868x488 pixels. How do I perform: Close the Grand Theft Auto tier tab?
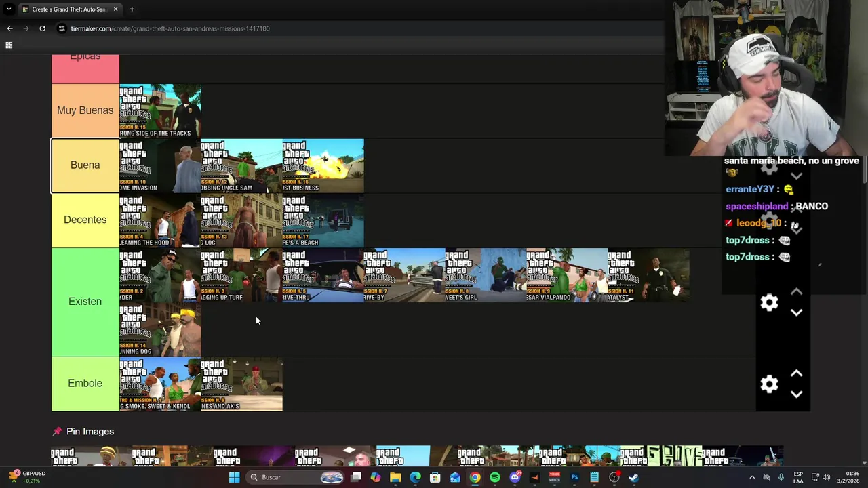click(x=115, y=9)
